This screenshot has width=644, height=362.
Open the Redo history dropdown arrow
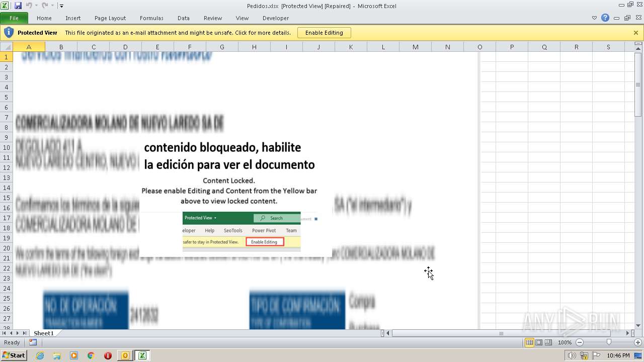52,6
